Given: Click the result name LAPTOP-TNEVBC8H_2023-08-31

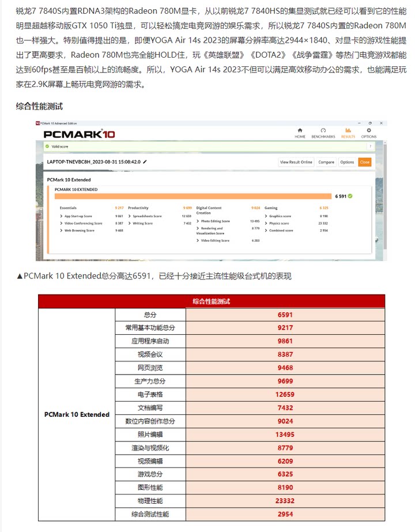Looking at the screenshot, I should coord(93,162).
